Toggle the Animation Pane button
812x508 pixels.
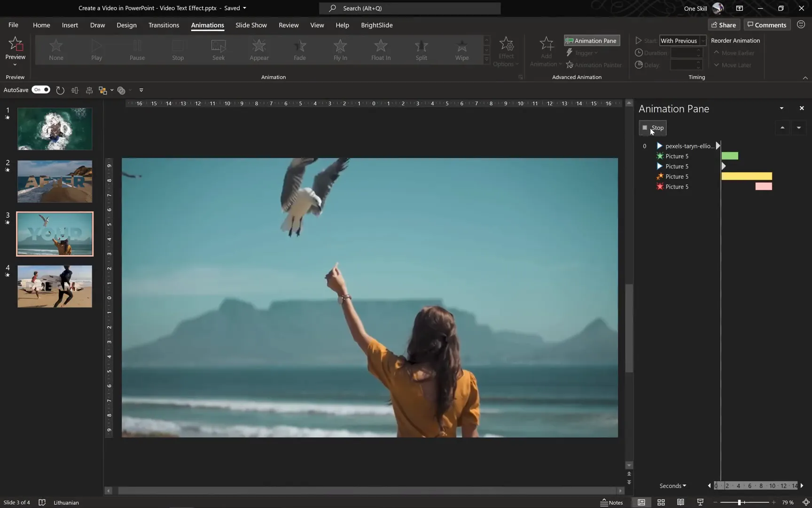coord(591,40)
